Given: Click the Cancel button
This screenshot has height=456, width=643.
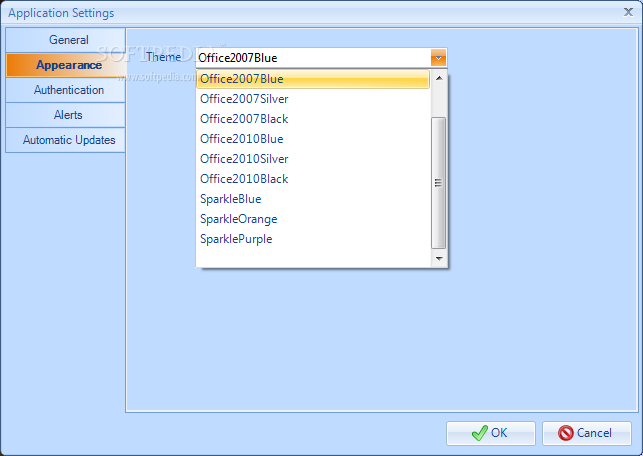Looking at the screenshot, I should pyautogui.click(x=586, y=433).
